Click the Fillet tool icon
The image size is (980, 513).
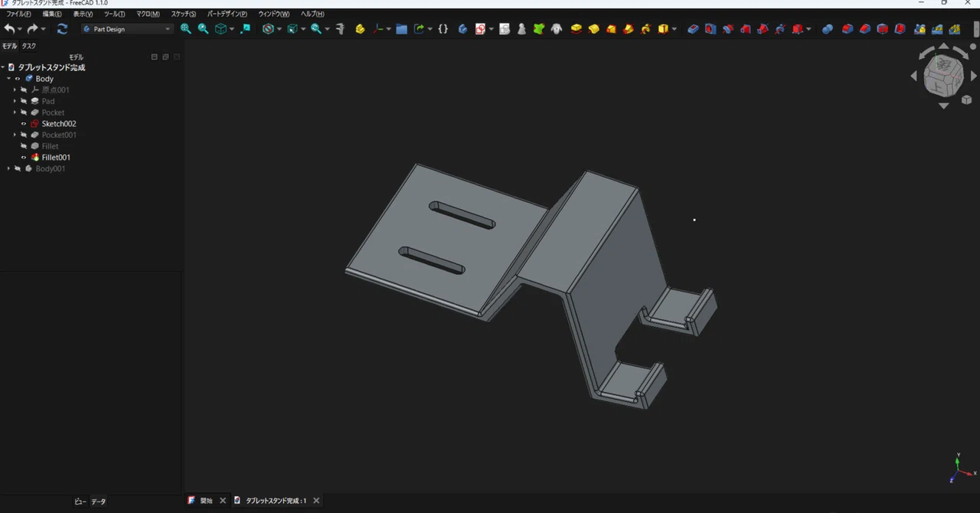pos(848,29)
